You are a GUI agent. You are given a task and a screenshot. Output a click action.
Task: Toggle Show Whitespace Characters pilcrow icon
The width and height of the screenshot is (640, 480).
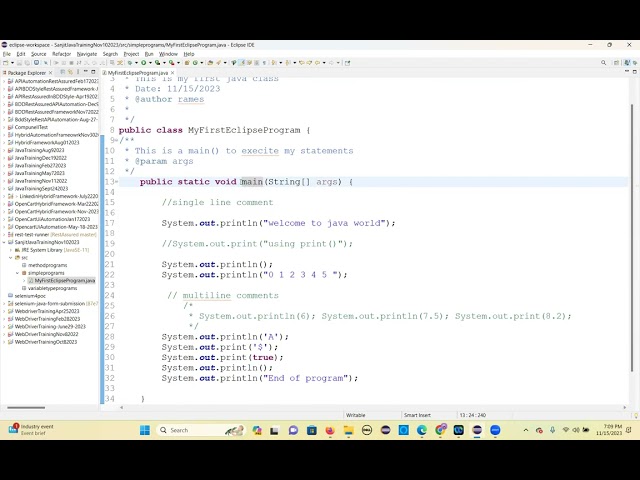click(x=264, y=63)
